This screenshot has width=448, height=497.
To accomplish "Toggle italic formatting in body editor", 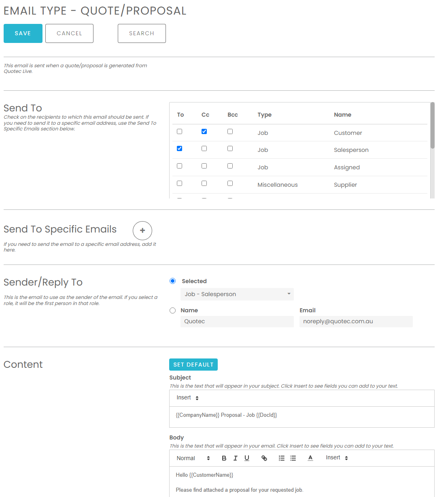I will pos(235,458).
